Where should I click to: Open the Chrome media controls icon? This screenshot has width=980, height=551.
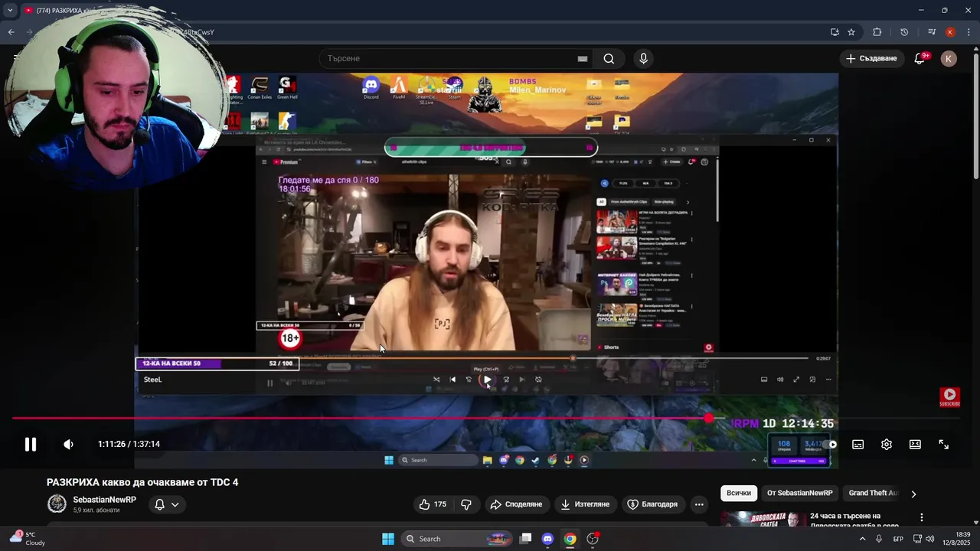click(x=932, y=32)
